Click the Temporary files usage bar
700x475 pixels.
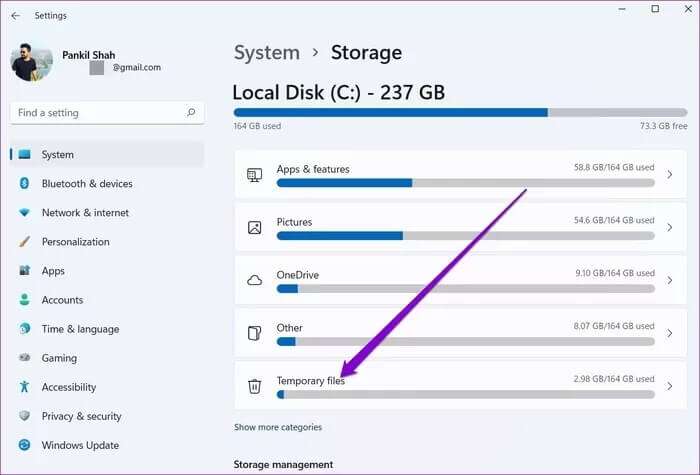pos(466,394)
